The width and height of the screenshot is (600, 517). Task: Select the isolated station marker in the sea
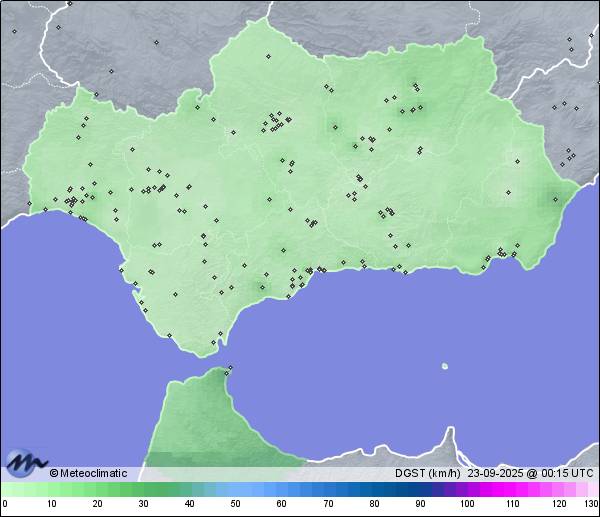(x=445, y=366)
